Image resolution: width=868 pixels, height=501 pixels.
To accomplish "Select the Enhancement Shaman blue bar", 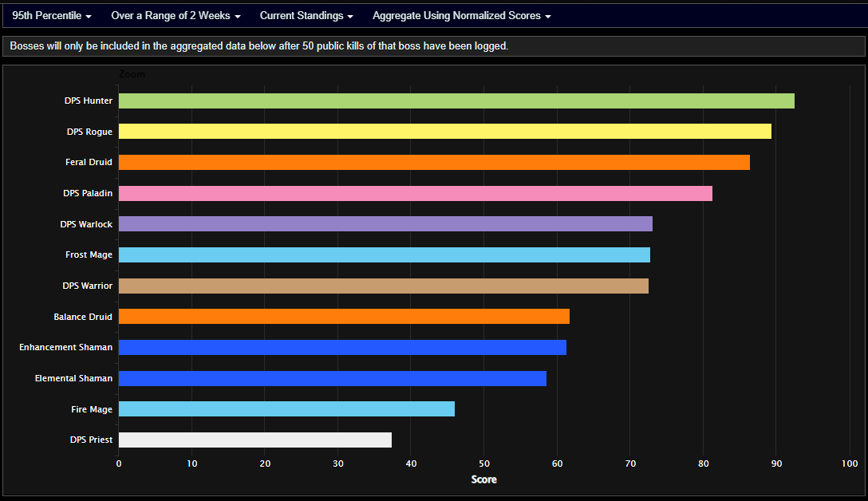I will click(x=343, y=347).
